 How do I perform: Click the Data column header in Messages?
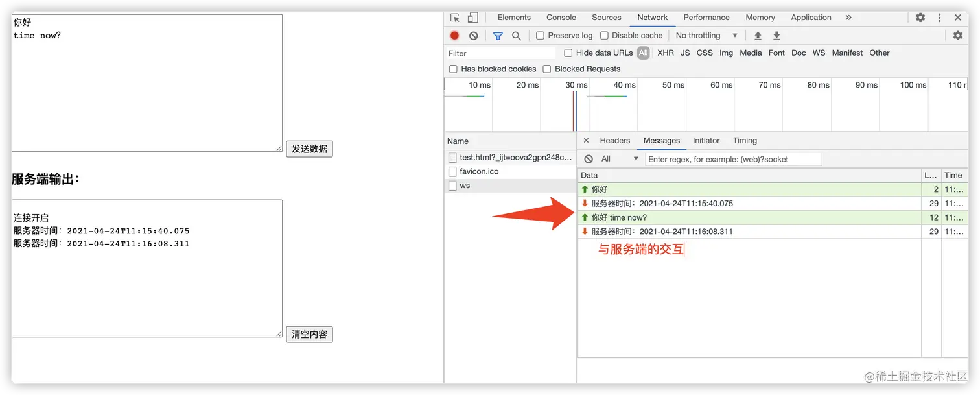(x=750, y=175)
